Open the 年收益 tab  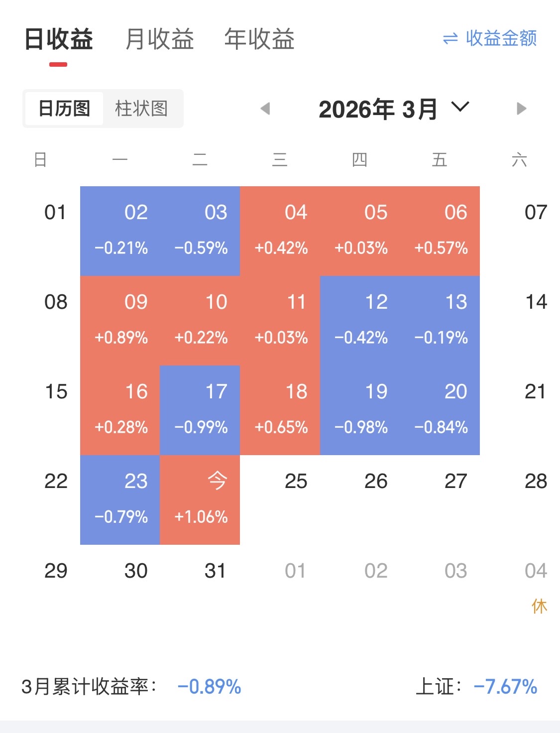pos(259,39)
